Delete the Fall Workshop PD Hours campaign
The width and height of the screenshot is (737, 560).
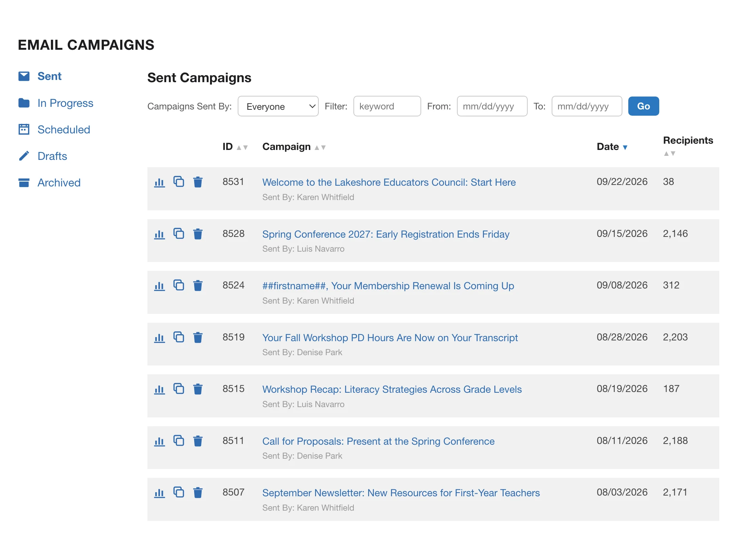point(198,337)
